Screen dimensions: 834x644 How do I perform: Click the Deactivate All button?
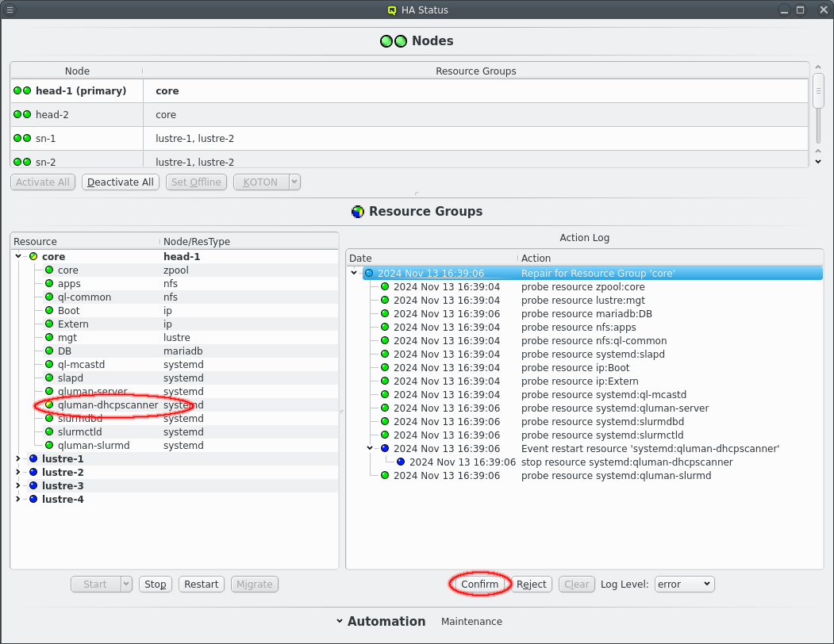(x=121, y=182)
